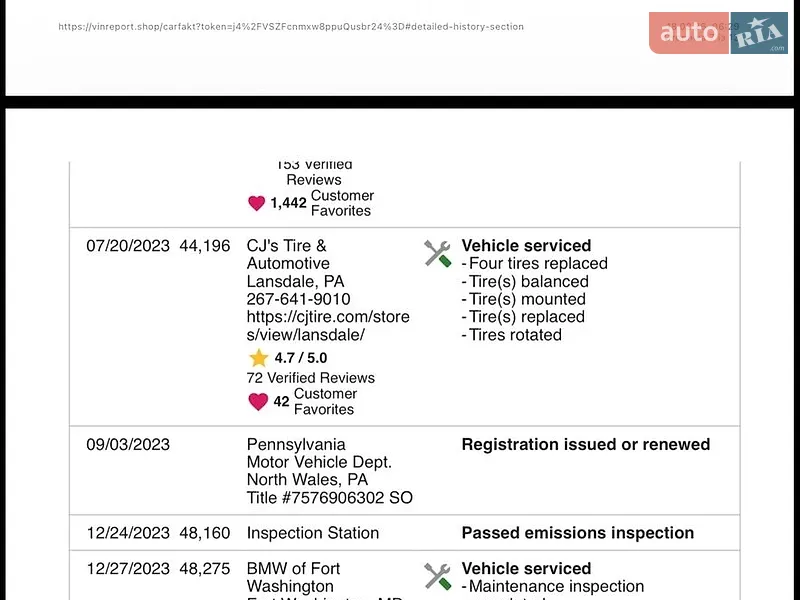
Task: Click the auto RIA logo watermark
Action: point(718,33)
